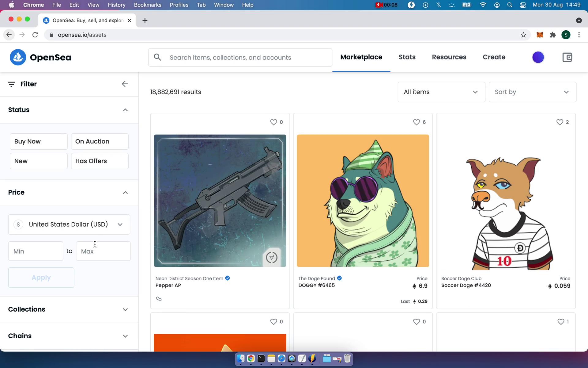Type in the Min price field
Image resolution: width=588 pixels, height=368 pixels.
click(x=35, y=251)
